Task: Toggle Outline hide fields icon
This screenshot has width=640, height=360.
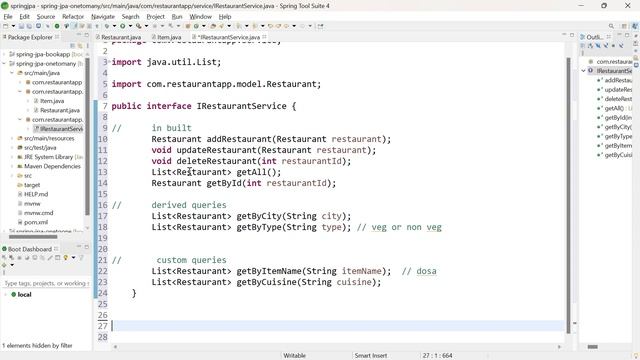Action: click(x=598, y=46)
